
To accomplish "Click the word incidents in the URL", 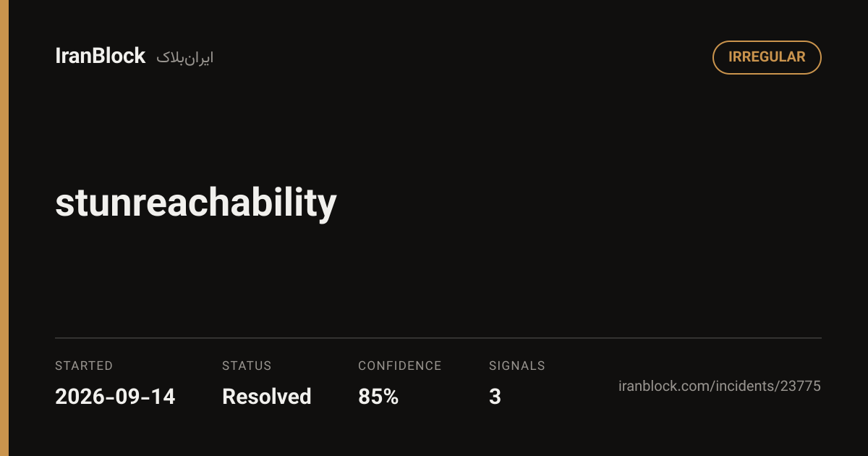I will (x=743, y=387).
